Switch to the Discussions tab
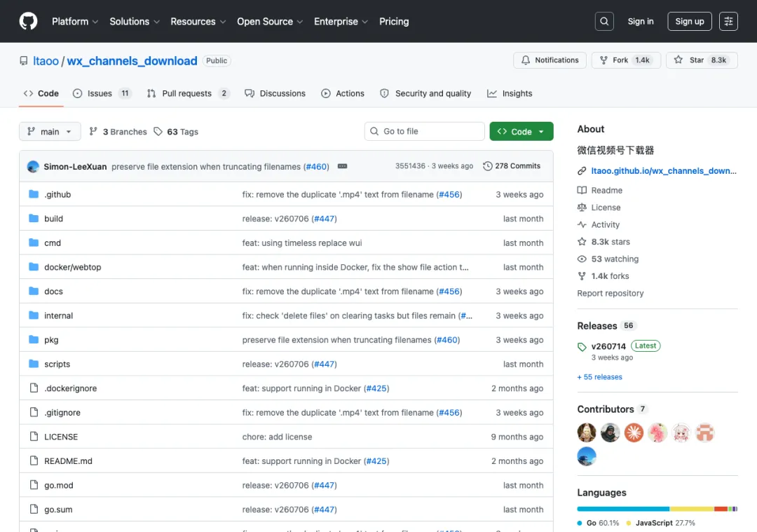 [x=275, y=93]
